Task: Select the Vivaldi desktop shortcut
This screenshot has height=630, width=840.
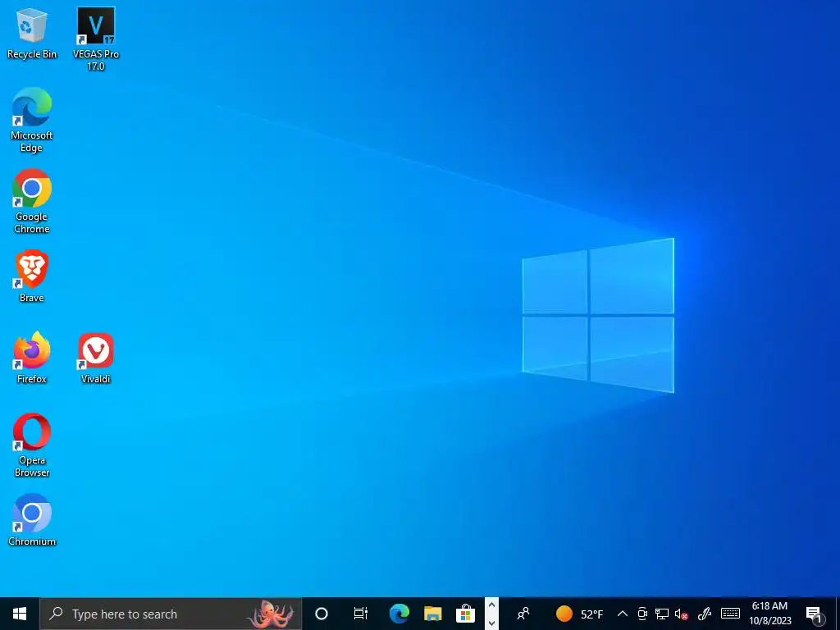Action: 96,358
